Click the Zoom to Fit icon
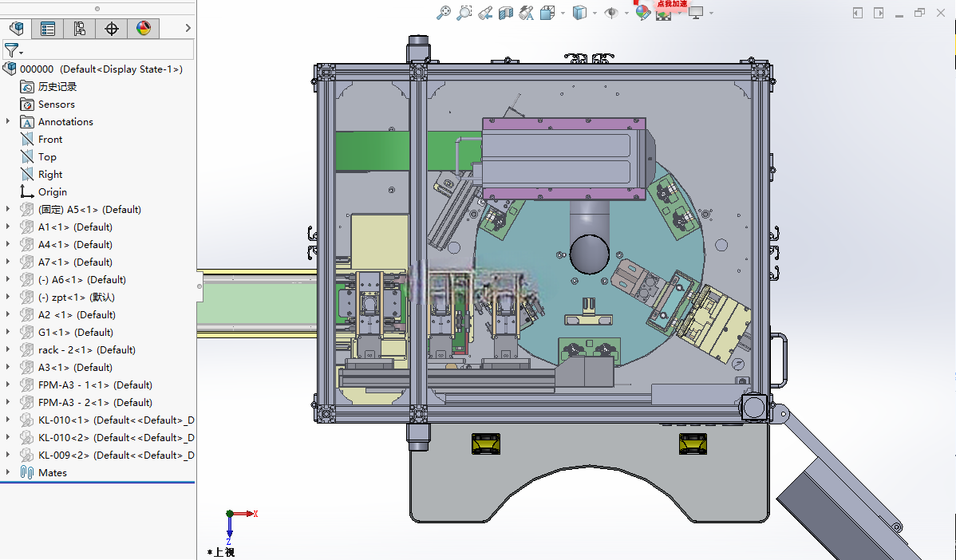The image size is (956, 560). [444, 12]
